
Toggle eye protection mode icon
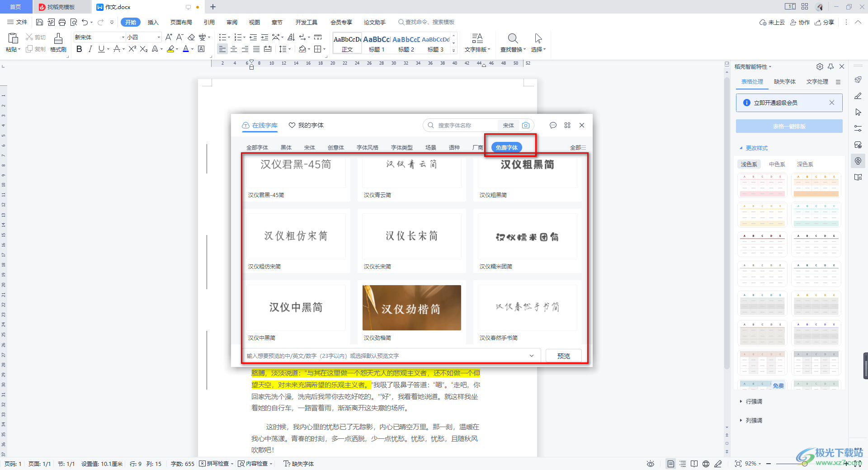click(x=650, y=464)
